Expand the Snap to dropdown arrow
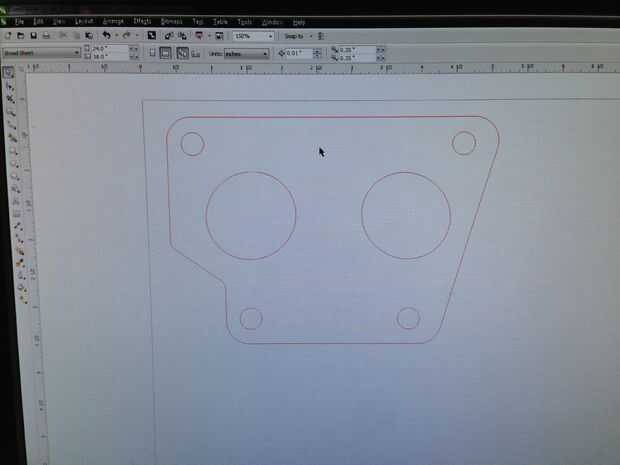Image resolution: width=620 pixels, height=465 pixels. 311,36
